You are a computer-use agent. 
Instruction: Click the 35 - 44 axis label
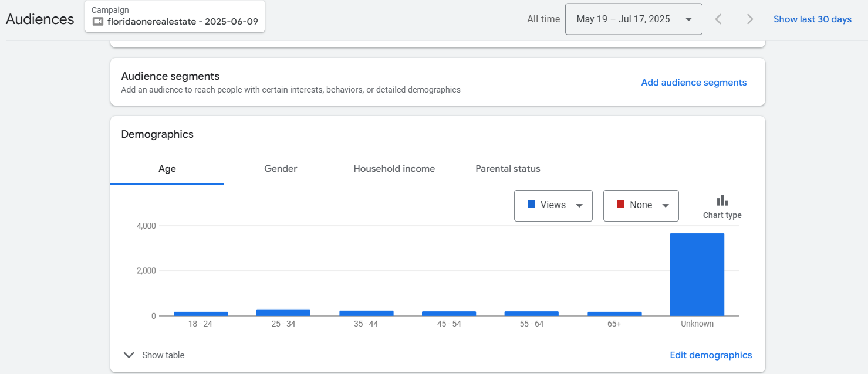pos(366,324)
